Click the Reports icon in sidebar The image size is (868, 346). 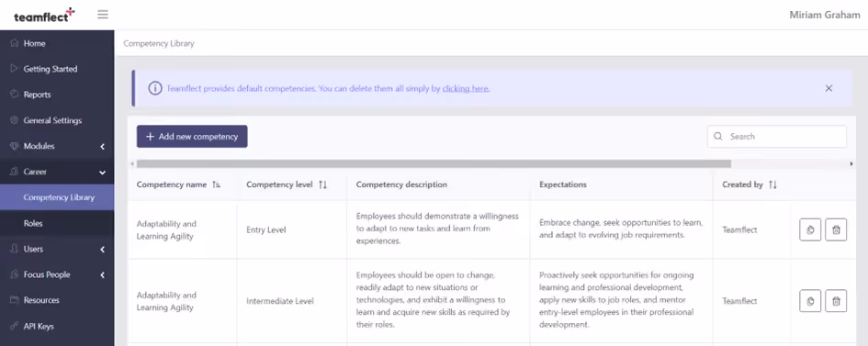[x=15, y=95]
